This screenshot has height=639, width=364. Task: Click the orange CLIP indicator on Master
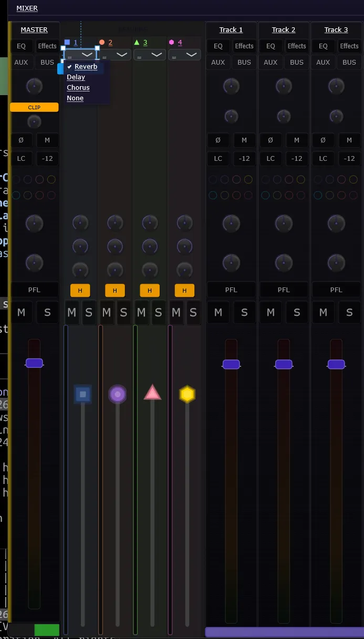click(34, 107)
